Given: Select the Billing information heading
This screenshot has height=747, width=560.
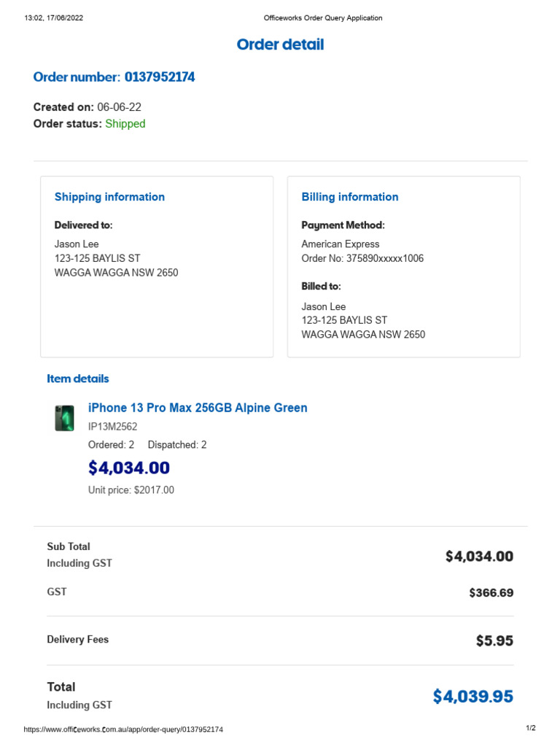Looking at the screenshot, I should click(350, 197).
